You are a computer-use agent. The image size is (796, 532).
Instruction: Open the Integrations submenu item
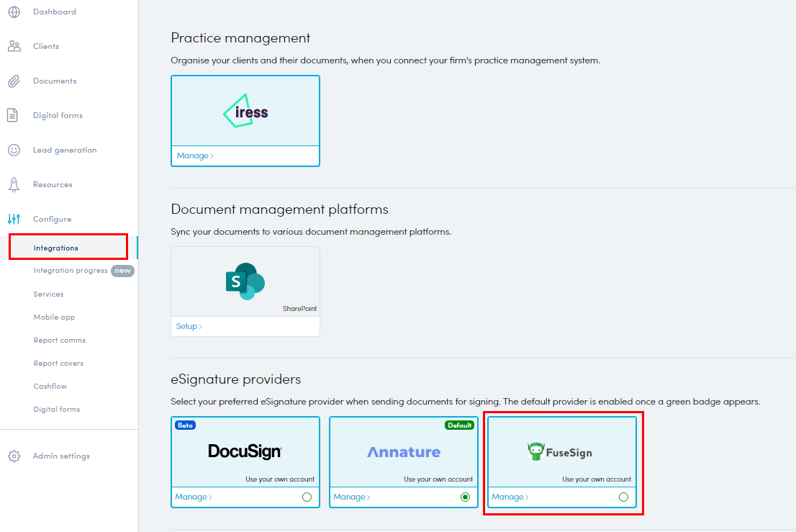(x=56, y=248)
